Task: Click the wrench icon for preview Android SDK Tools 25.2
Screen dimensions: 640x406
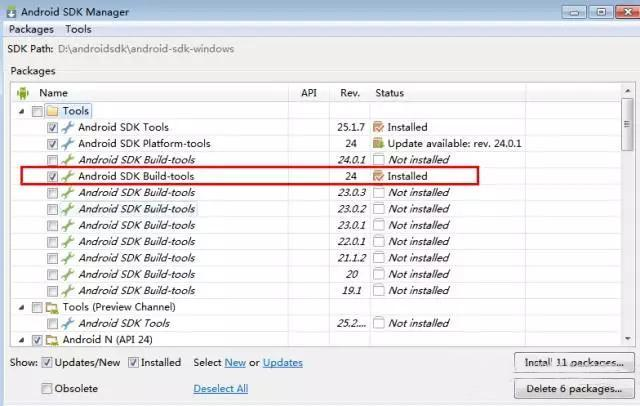Action: (68, 323)
